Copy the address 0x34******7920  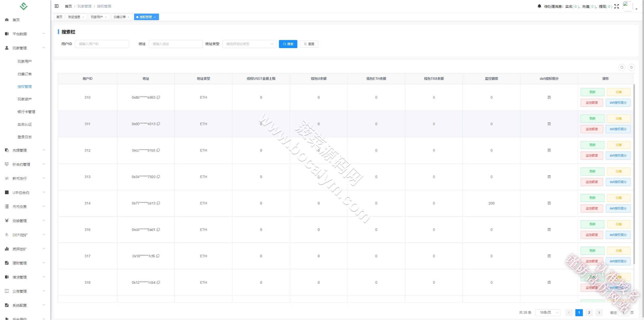tap(158, 177)
